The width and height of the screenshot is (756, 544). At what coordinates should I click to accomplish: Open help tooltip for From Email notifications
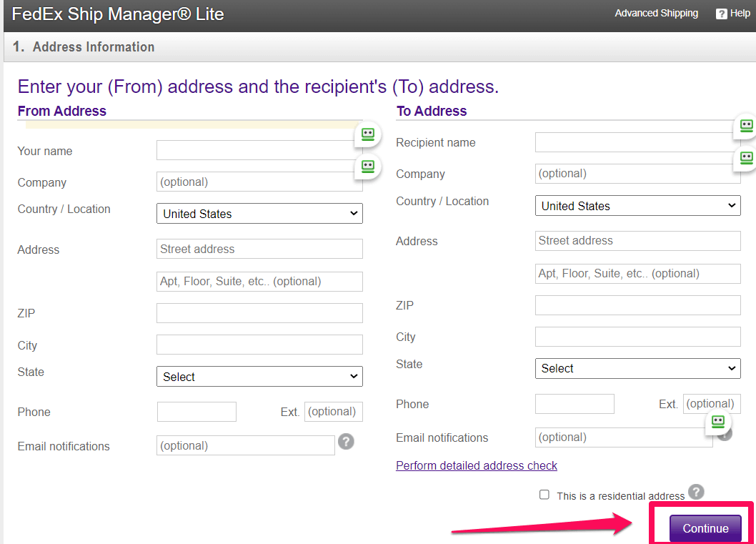(x=346, y=441)
